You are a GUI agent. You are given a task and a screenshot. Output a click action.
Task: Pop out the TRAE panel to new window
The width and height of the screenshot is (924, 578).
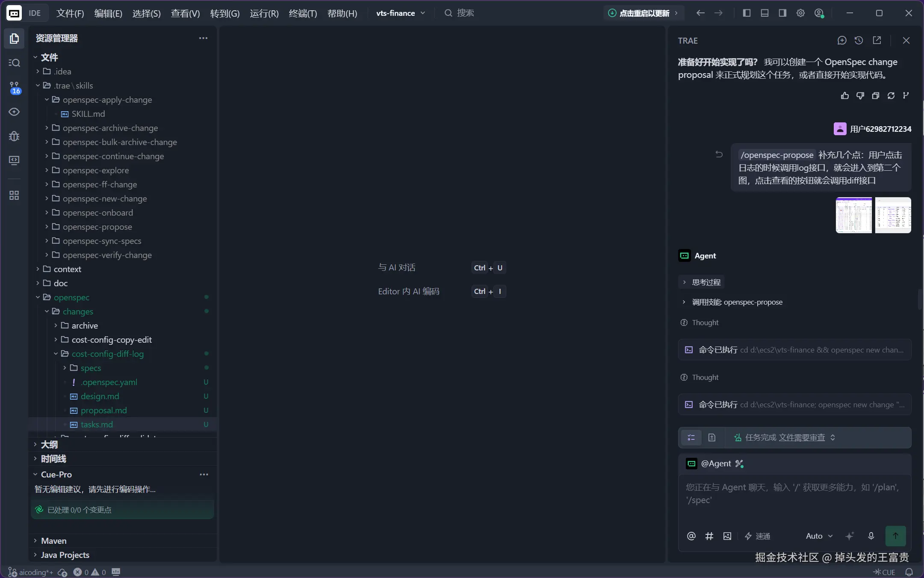pos(877,41)
